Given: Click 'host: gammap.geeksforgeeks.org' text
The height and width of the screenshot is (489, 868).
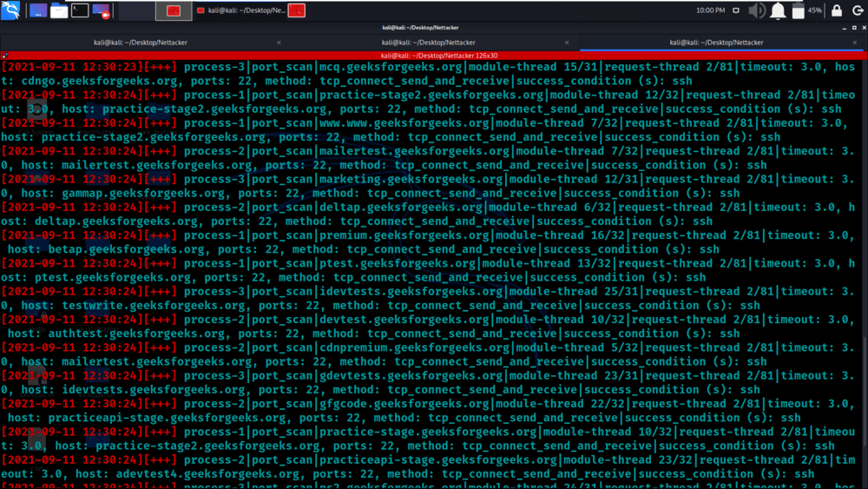Looking at the screenshot, I should click(x=123, y=194).
